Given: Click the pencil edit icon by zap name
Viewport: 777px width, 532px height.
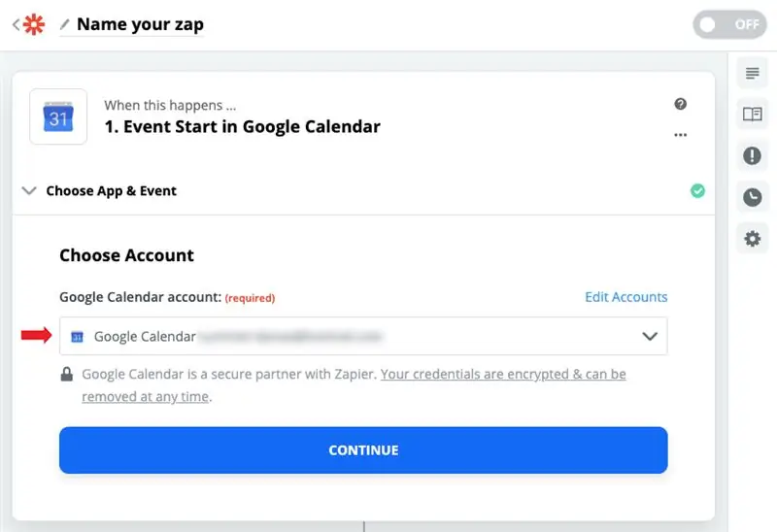Looking at the screenshot, I should click(x=64, y=23).
